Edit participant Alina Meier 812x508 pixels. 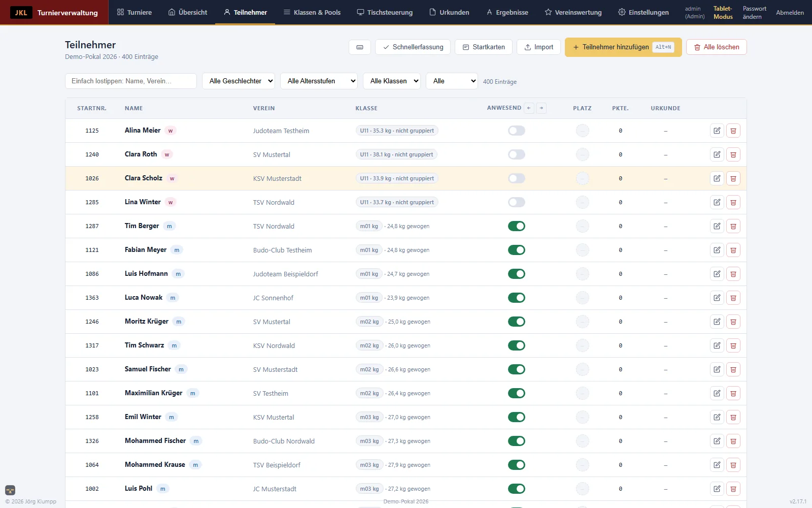[717, 131]
